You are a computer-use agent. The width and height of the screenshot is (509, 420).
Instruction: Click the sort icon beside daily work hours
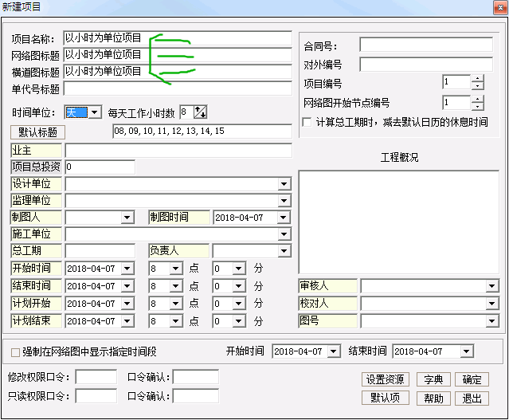(x=200, y=112)
